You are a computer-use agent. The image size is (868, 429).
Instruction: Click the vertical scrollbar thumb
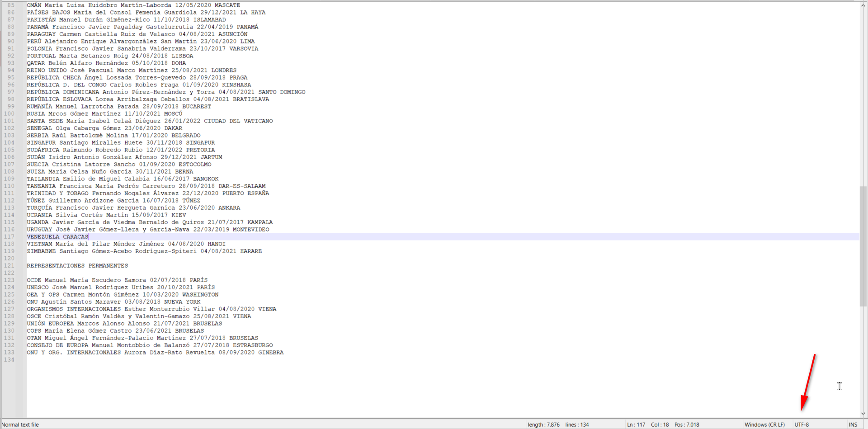coord(863,246)
